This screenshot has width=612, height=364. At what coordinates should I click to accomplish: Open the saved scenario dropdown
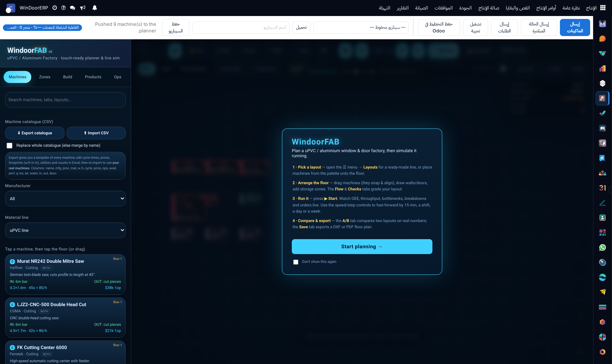[x=361, y=27]
